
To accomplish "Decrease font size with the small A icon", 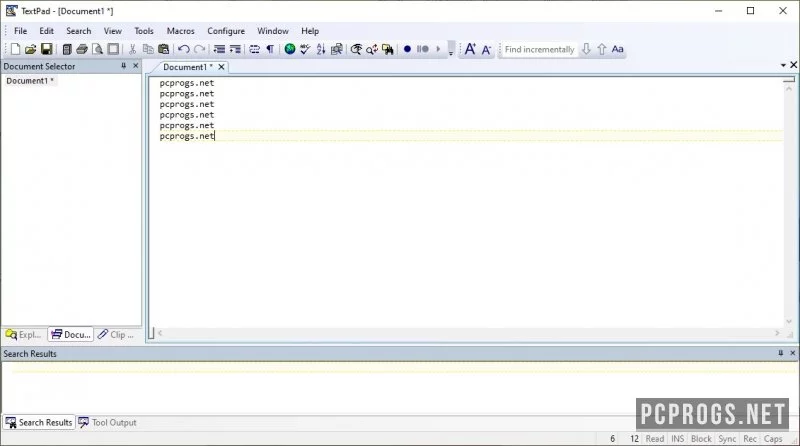I will click(x=486, y=49).
